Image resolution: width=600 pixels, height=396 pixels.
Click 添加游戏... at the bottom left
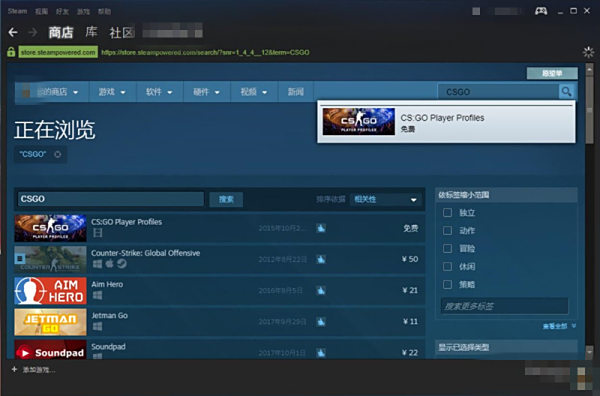(x=39, y=370)
